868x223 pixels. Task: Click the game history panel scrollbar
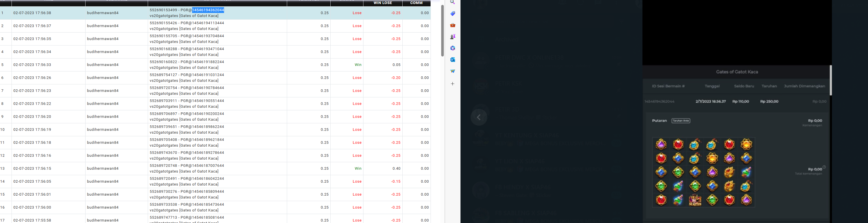point(831,80)
